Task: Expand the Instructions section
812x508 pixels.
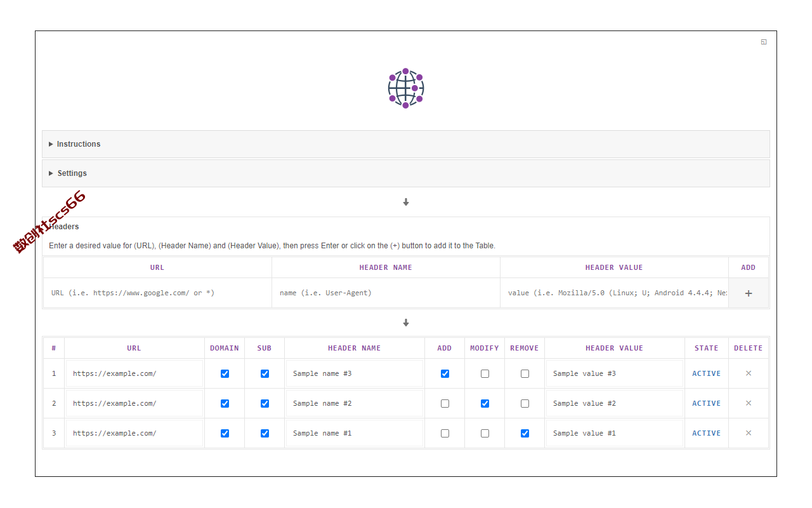Action: click(406, 144)
